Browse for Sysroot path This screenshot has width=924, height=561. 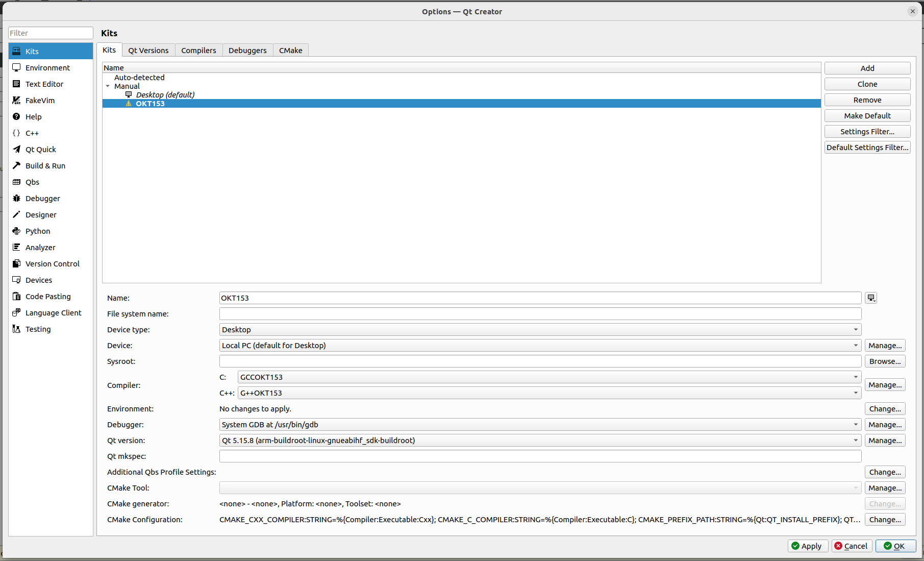(x=885, y=361)
